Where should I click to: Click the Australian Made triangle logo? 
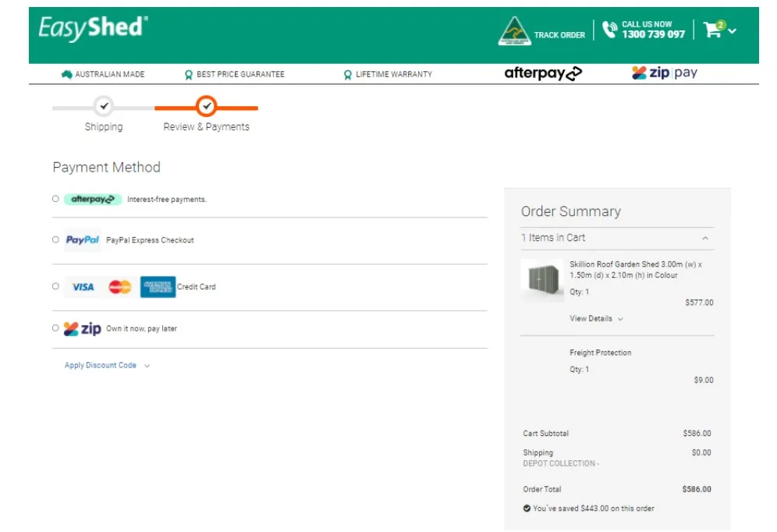tap(514, 31)
